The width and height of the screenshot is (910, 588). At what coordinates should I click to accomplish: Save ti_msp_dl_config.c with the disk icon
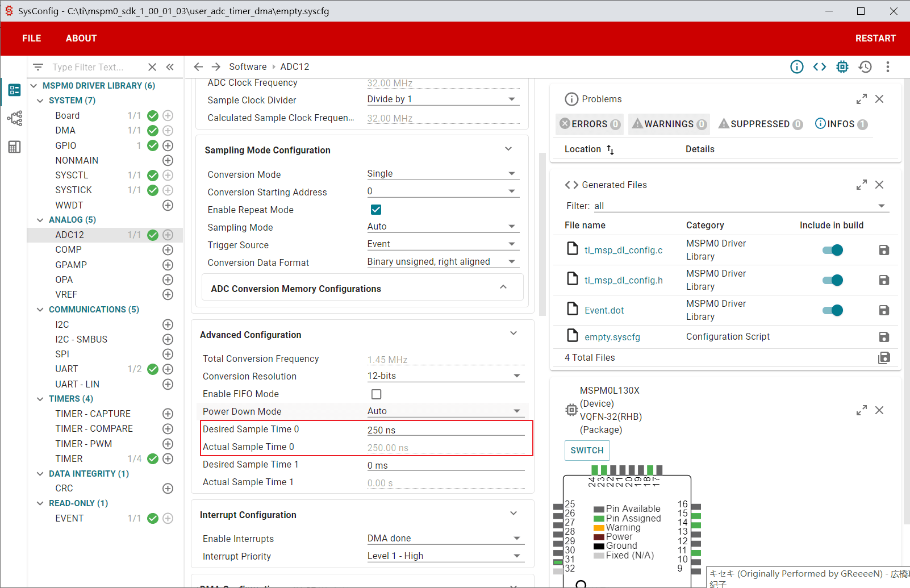[884, 250]
